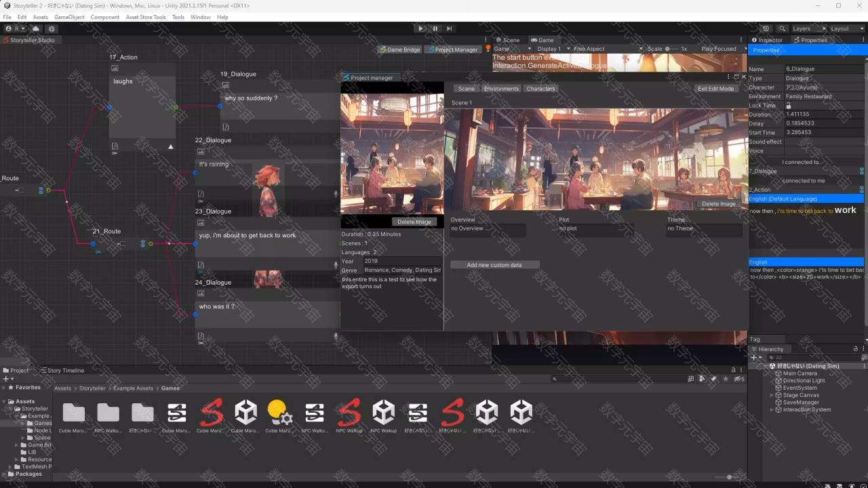
Task: Click the Characters button in Project manager
Action: (540, 89)
